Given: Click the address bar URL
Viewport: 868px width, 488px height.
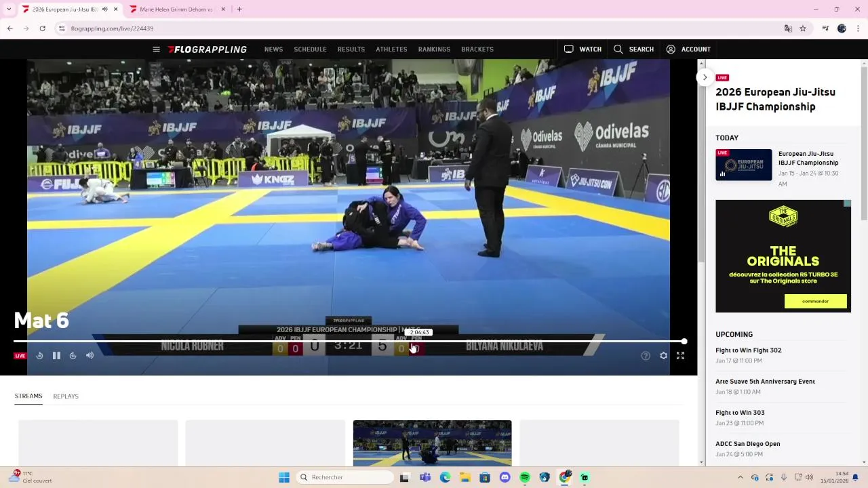Looking at the screenshot, I should (112, 28).
